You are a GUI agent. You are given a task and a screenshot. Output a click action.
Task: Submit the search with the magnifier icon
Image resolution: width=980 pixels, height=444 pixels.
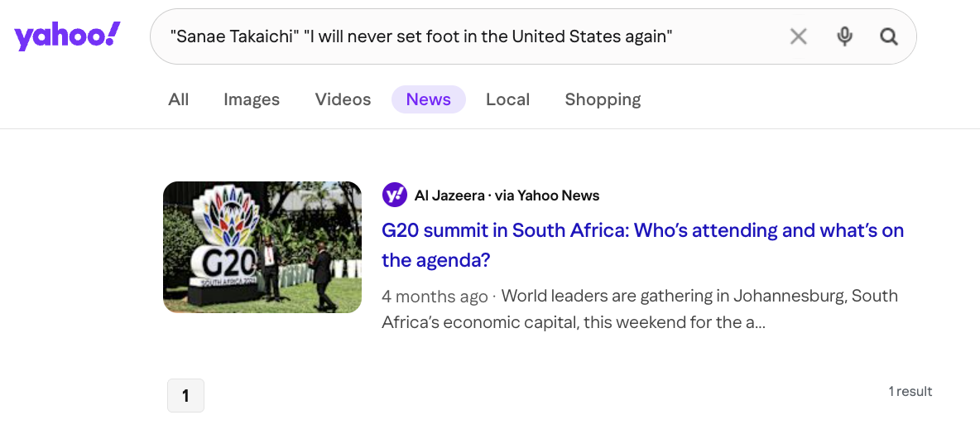889,36
